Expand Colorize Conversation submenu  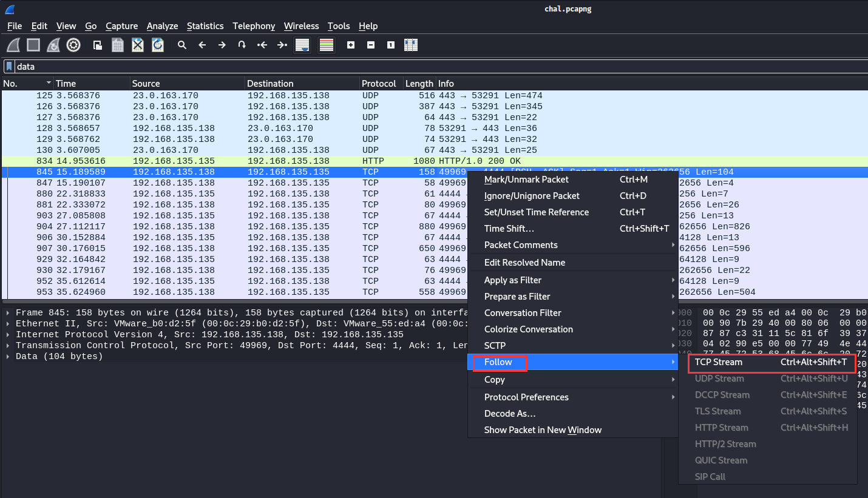click(x=572, y=329)
